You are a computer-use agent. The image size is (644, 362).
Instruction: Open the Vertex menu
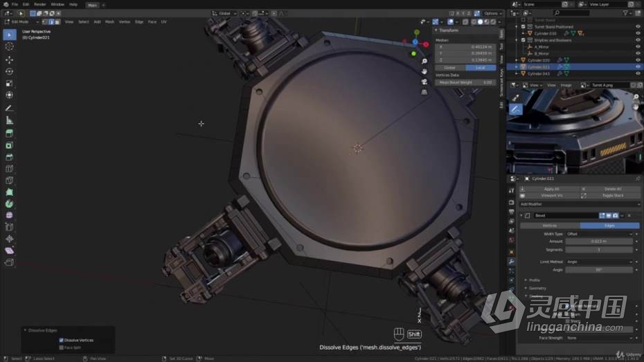[125, 21]
